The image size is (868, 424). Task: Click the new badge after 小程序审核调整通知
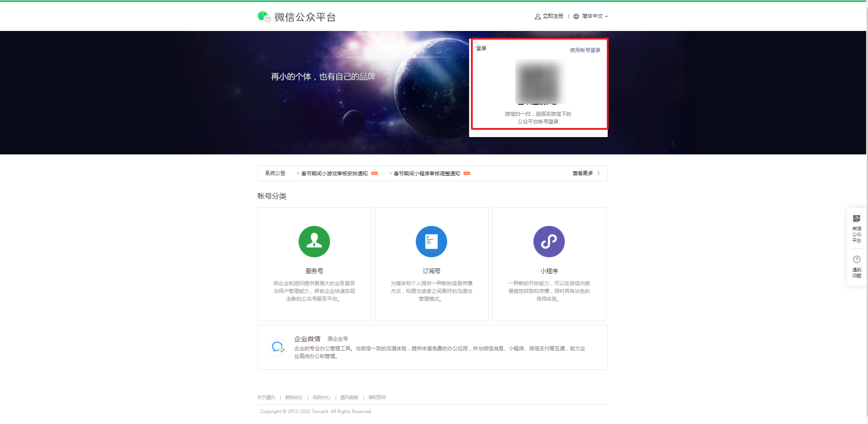[467, 173]
